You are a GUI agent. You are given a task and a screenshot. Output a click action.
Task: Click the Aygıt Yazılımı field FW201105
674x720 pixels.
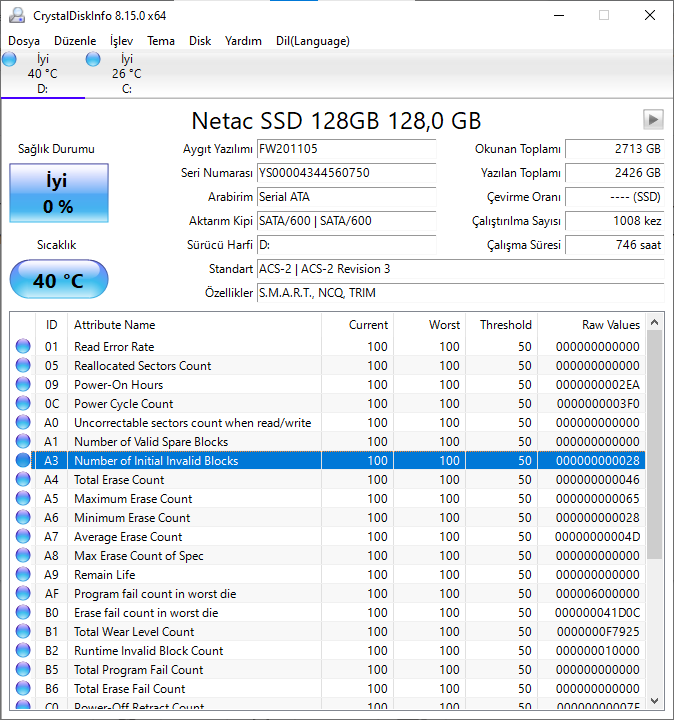tap(347, 149)
